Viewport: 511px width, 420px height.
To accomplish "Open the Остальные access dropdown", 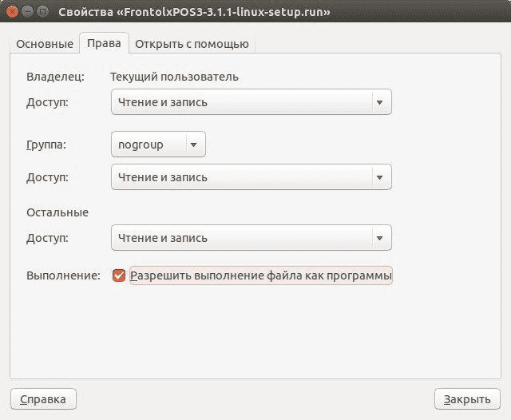I will pos(252,237).
